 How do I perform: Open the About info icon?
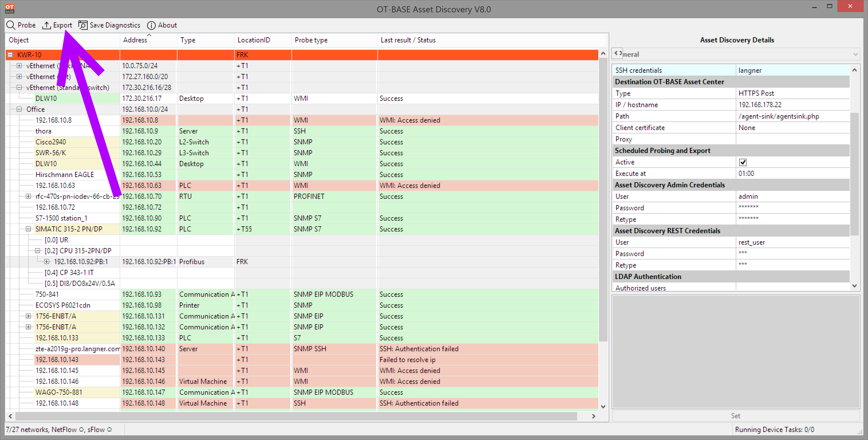point(151,25)
